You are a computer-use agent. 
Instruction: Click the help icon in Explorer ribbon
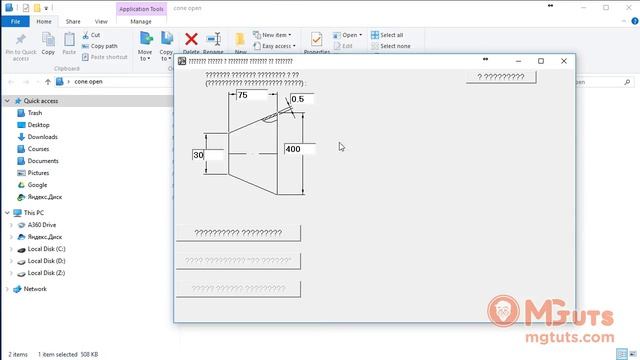pos(635,21)
